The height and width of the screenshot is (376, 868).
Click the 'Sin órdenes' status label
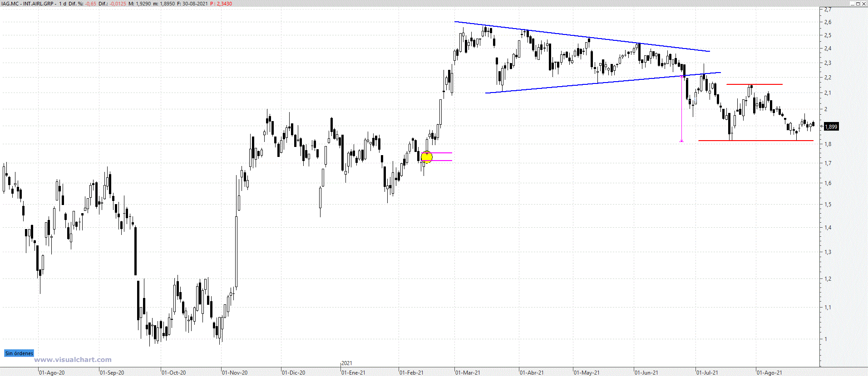point(19,353)
